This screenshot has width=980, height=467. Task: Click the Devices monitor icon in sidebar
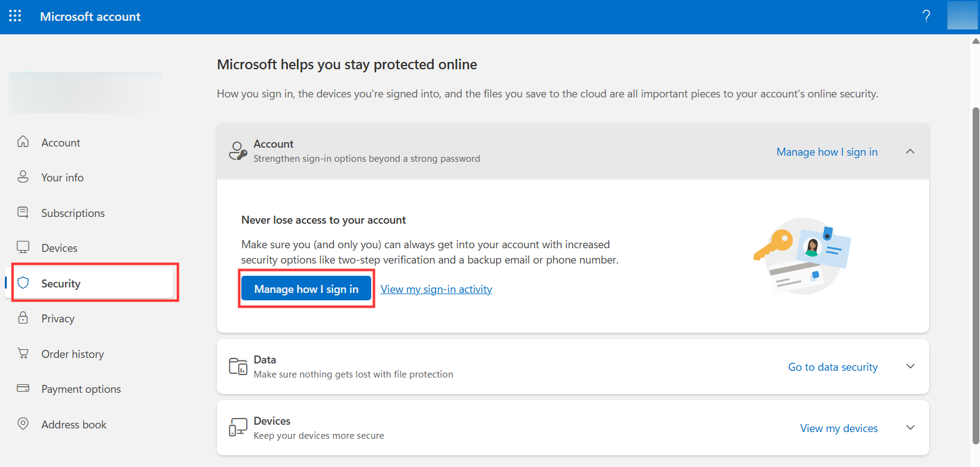23,248
